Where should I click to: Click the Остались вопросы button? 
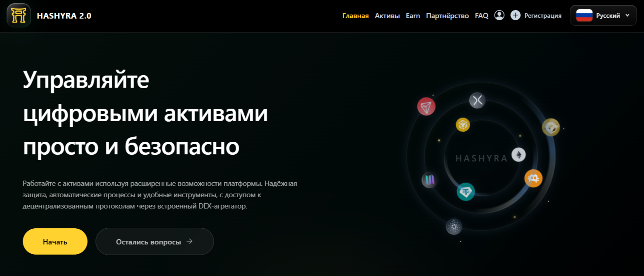[154, 241]
